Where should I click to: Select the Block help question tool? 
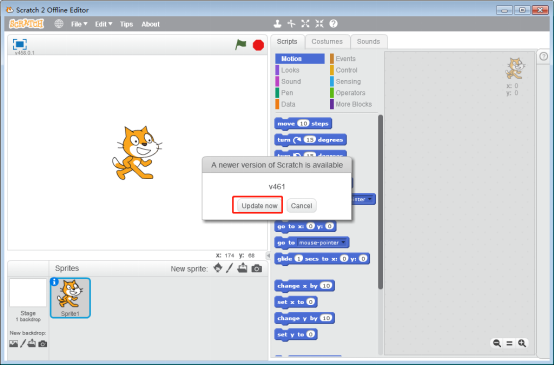[333, 24]
